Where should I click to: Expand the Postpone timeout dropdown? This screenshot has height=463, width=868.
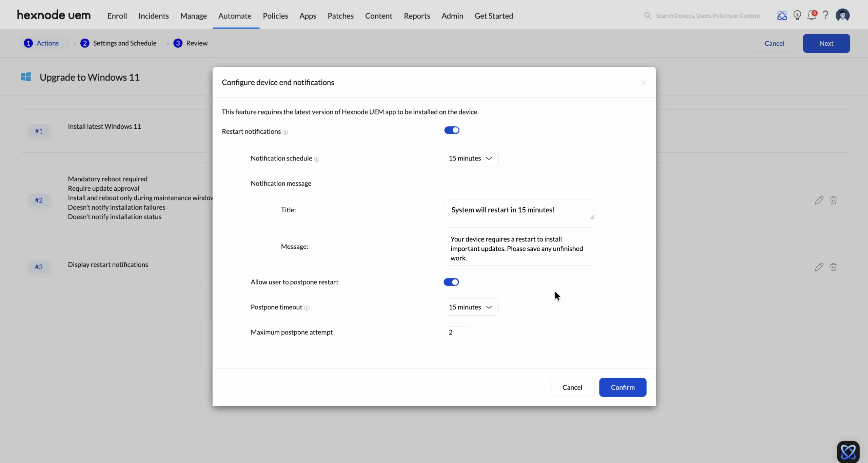click(471, 307)
